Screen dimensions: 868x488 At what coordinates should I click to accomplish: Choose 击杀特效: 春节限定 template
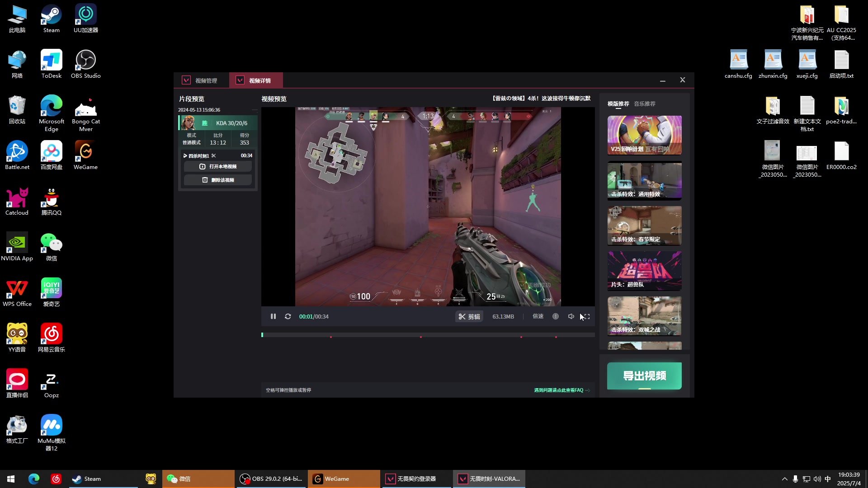coord(645,225)
